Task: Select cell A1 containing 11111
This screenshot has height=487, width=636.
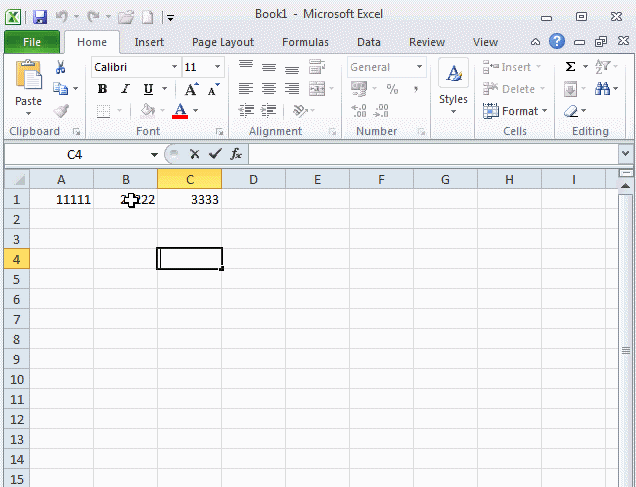Action: tap(62, 199)
